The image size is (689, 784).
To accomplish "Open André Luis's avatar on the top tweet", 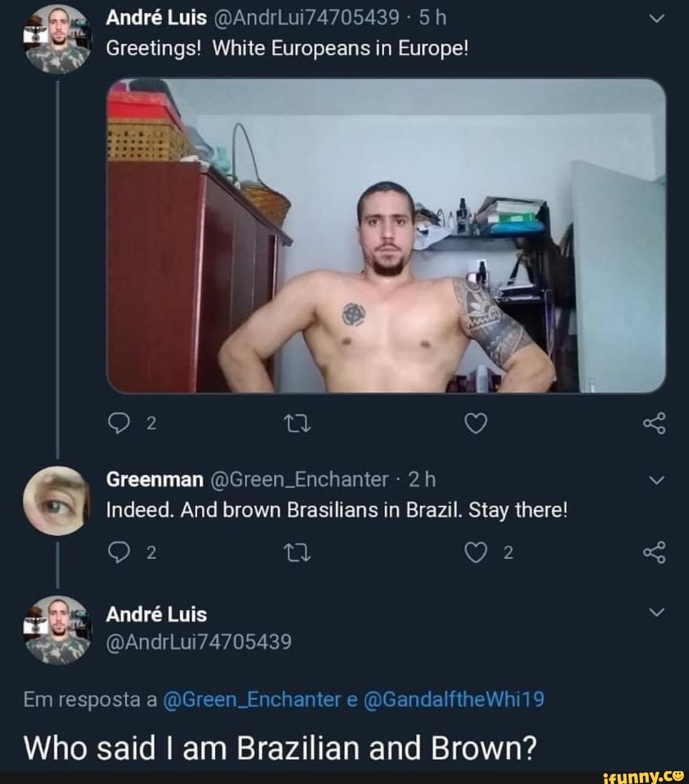I will 57,40.
